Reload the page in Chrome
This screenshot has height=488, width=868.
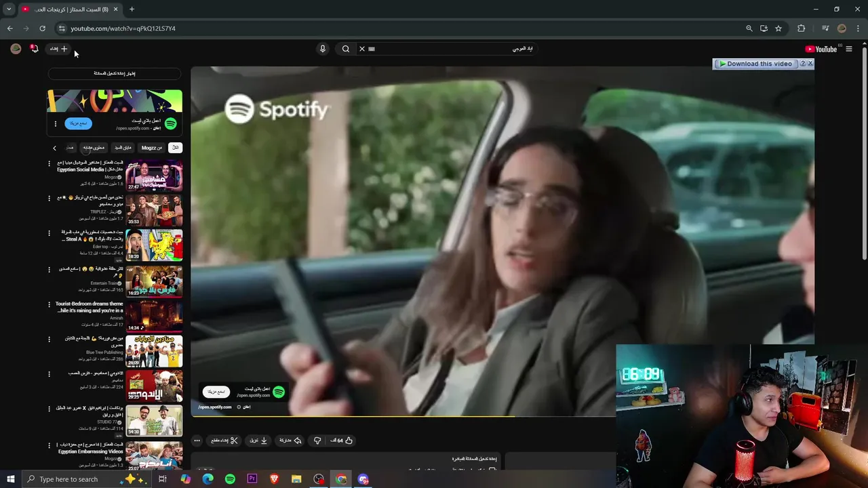(x=42, y=28)
